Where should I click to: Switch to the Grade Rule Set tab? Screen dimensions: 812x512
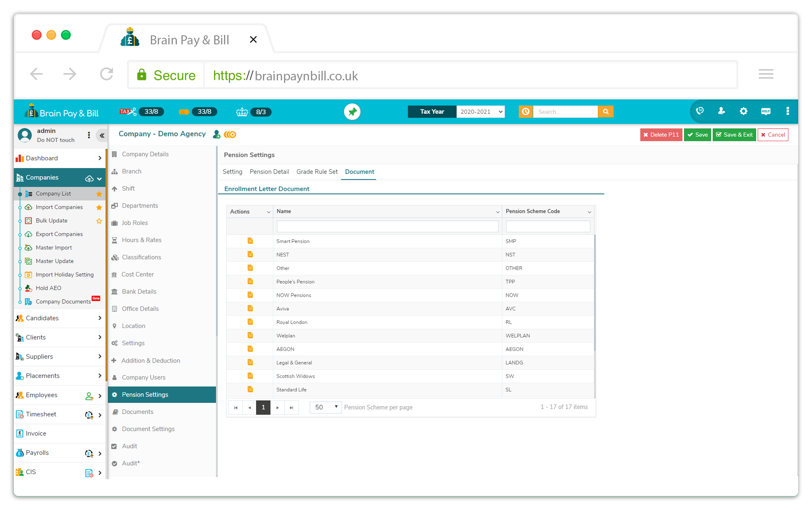point(317,172)
